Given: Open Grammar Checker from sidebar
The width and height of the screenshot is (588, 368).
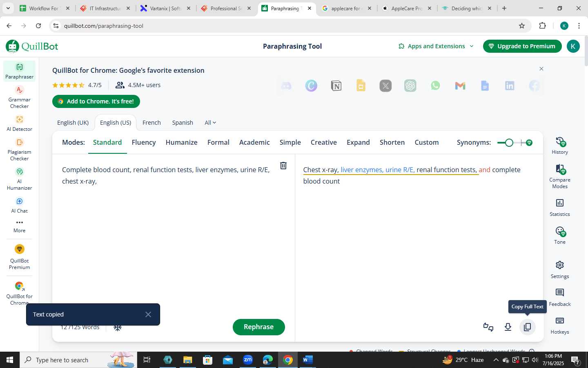Looking at the screenshot, I should pyautogui.click(x=19, y=97).
